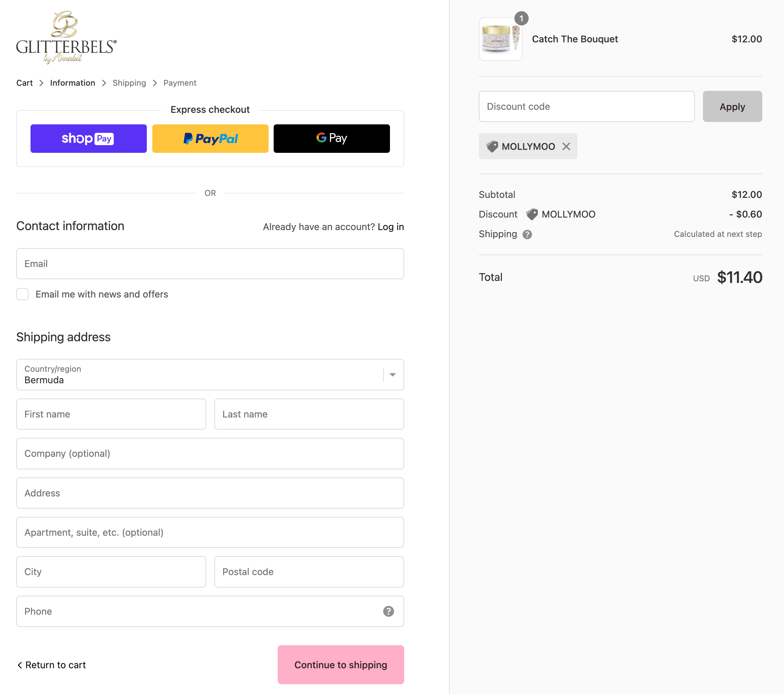Click Continue to shipping button

(x=340, y=665)
